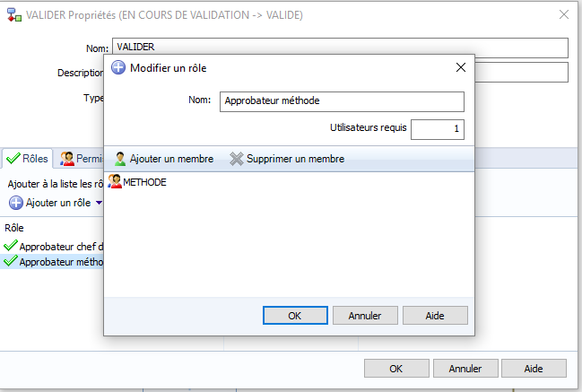Click the green checkmark beside Approbateur chef

(x=11, y=246)
